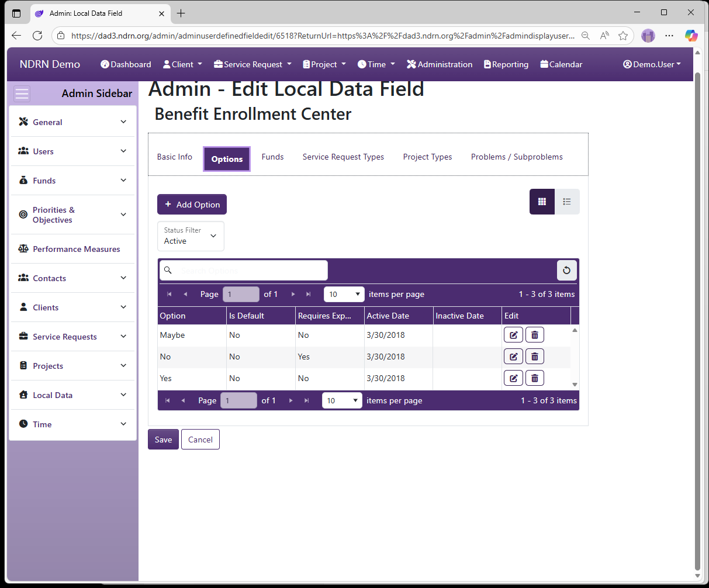
Task: Expand the Projects sidebar section
Action: point(73,366)
